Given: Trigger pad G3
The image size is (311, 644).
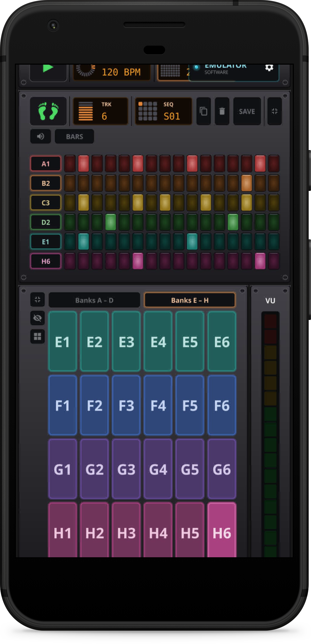Looking at the screenshot, I should pos(126,469).
